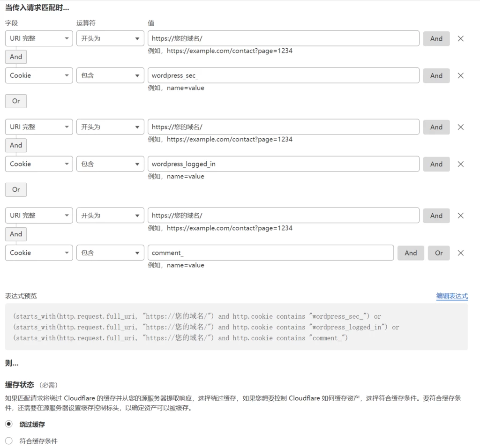Open the 开头为 operator dropdown in first rule
The width and height of the screenshot is (480, 448).
(110, 38)
